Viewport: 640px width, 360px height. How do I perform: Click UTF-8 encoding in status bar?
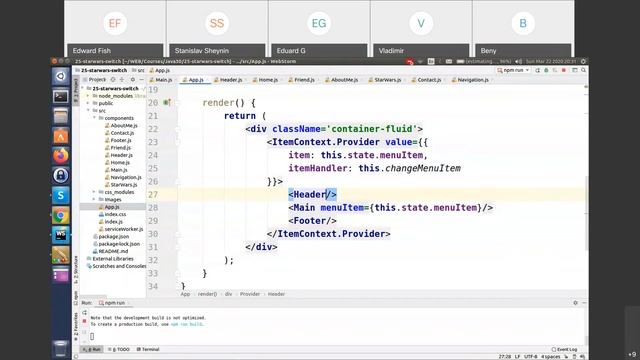pos(531,356)
